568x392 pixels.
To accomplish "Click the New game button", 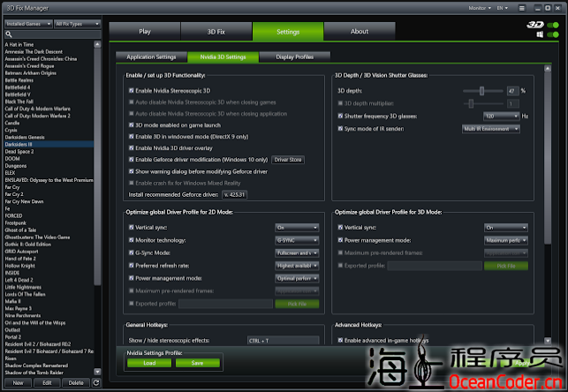I will click(19, 382).
